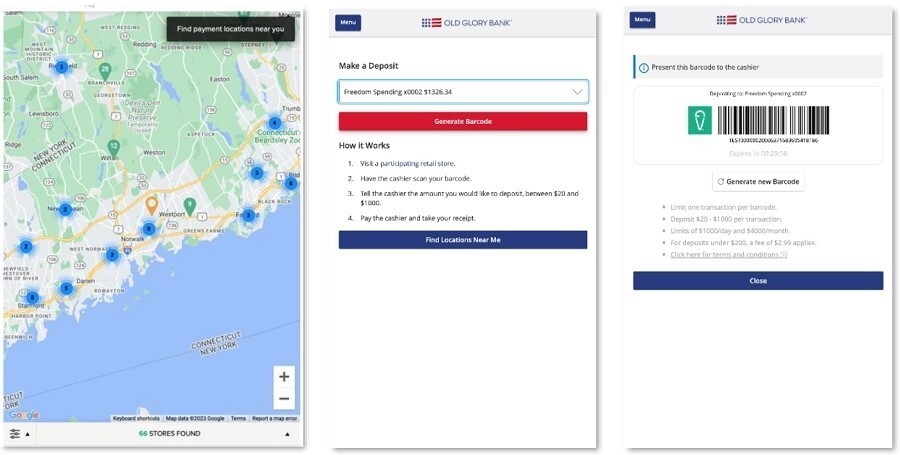Select the orange location pin near Westport
Image resolution: width=900 pixels, height=455 pixels.
(x=151, y=205)
